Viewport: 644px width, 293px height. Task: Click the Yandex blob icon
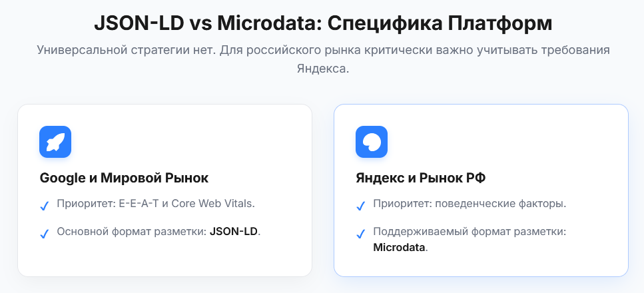click(x=372, y=142)
